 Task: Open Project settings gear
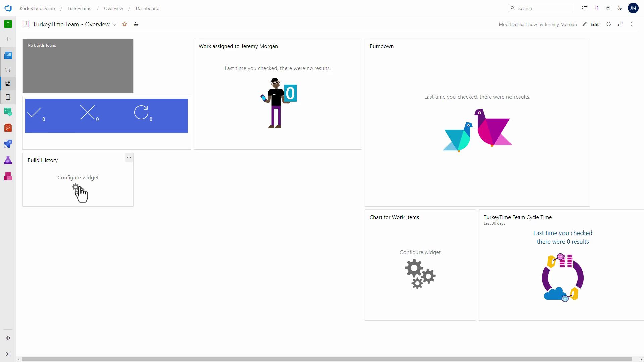(8, 338)
